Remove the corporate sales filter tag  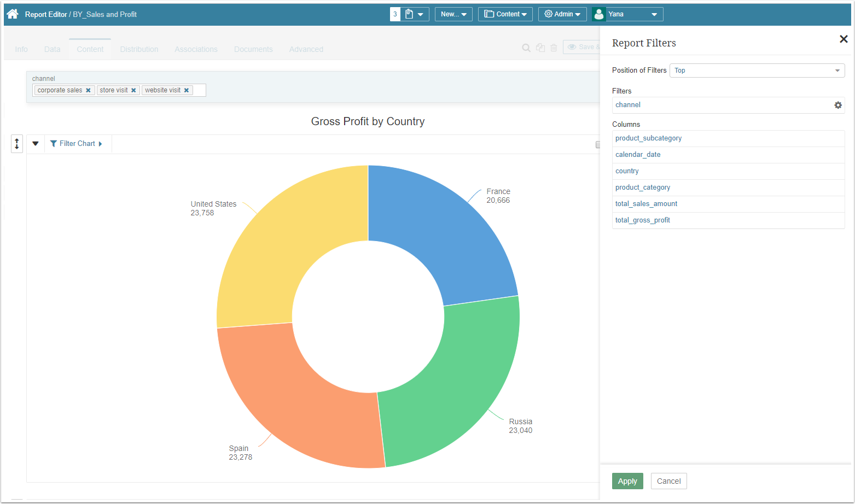88,90
